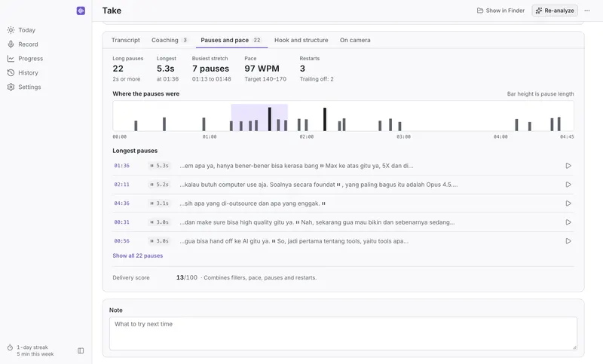Click the highlighted busiest stretch region
The height and width of the screenshot is (364, 603).
pos(259,118)
